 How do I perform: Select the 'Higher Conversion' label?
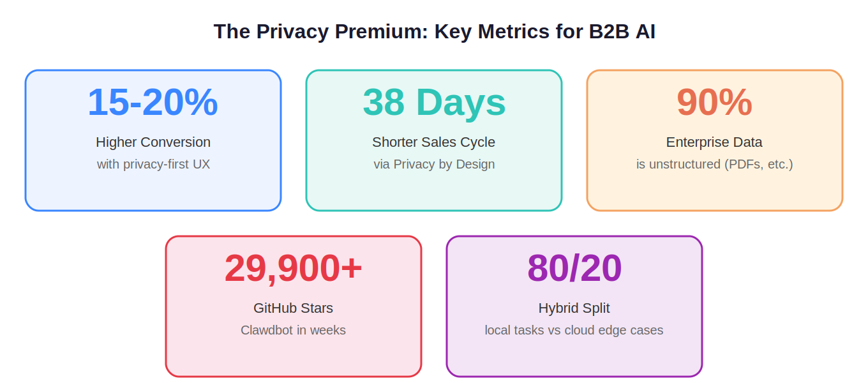point(153,142)
